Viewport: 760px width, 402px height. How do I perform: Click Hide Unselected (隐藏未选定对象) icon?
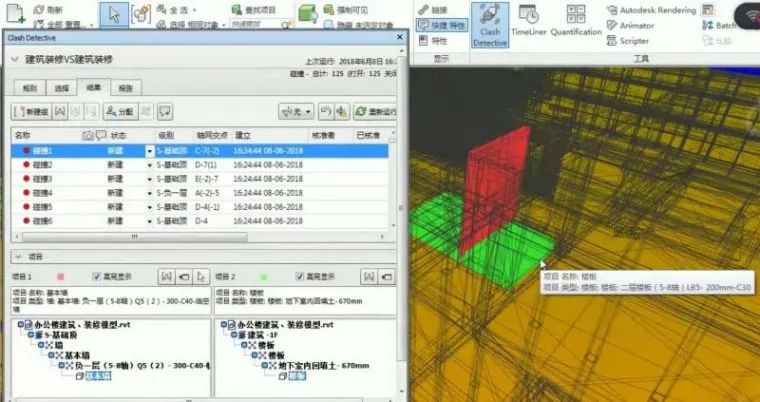click(329, 24)
